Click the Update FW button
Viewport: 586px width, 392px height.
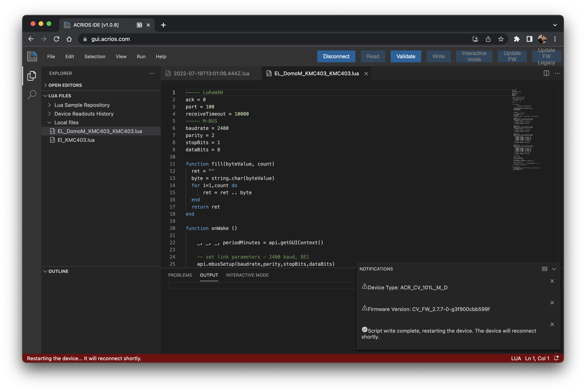tap(512, 56)
